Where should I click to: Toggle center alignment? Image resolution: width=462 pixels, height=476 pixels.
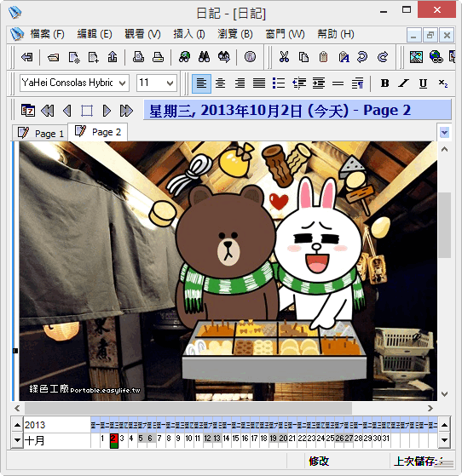pos(221,83)
